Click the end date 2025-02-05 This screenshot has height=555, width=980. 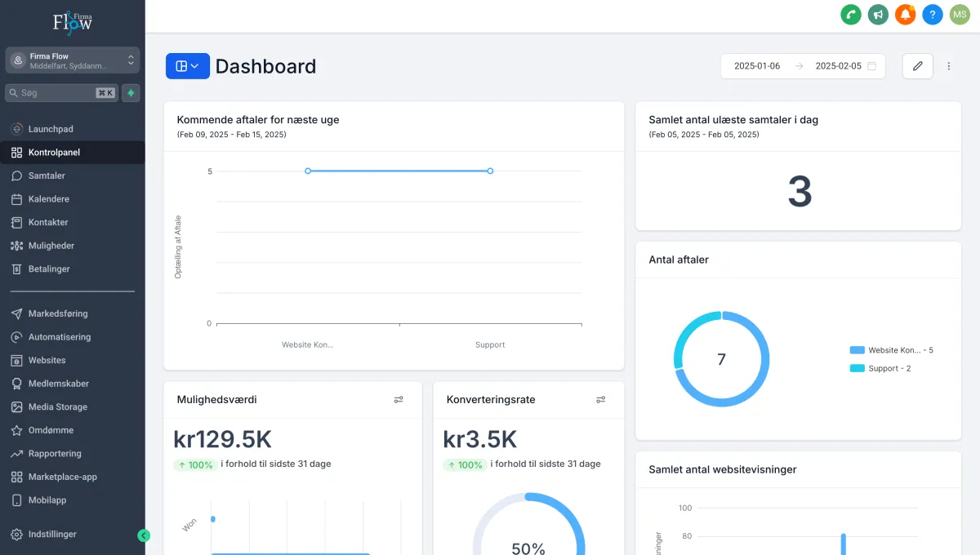pos(838,66)
